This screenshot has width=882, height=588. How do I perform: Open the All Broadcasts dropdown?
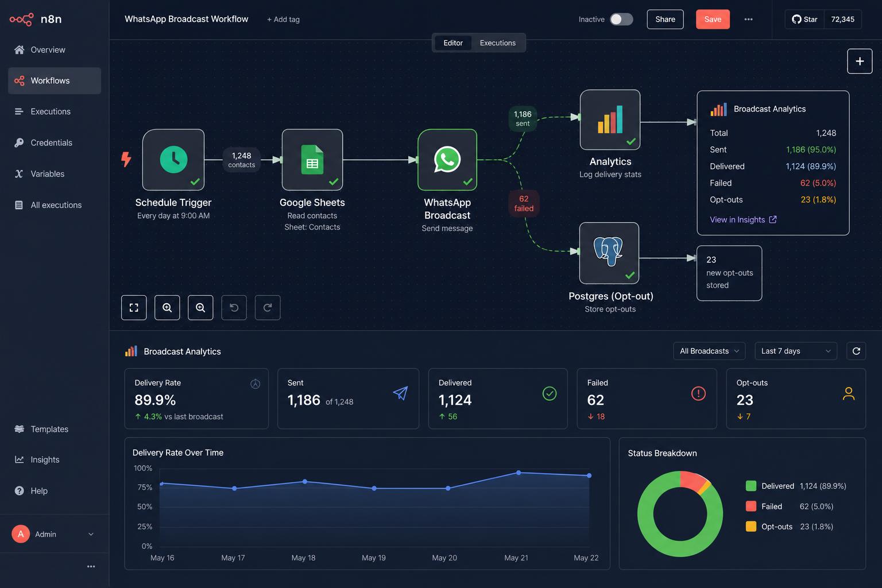(x=709, y=351)
